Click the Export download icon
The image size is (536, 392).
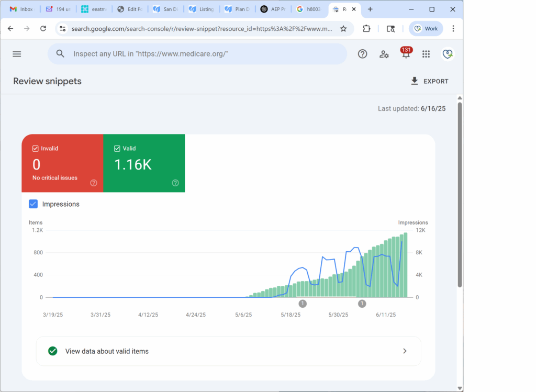415,81
